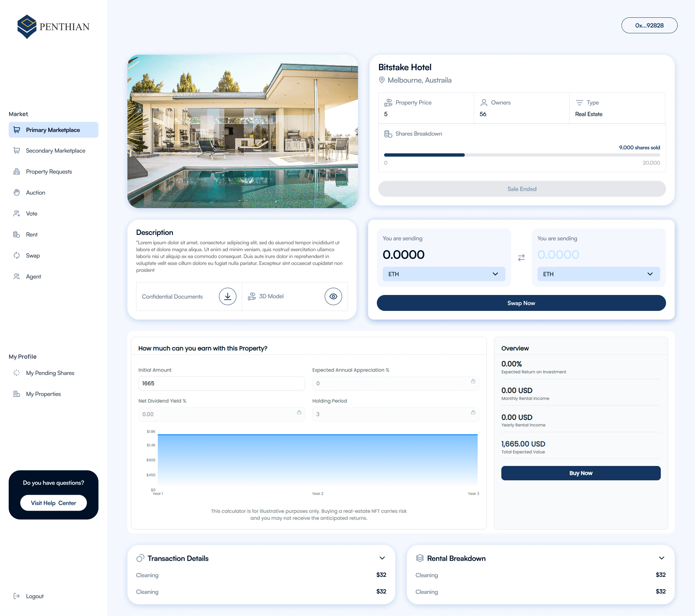Click the 3D Model label icon
Screen dimensions: 695x616
click(252, 296)
